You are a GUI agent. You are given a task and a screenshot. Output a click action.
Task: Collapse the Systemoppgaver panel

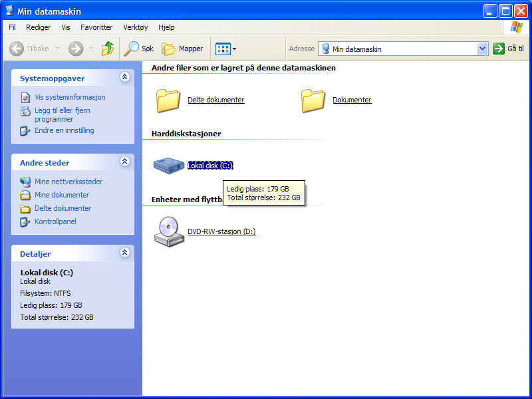pos(125,77)
